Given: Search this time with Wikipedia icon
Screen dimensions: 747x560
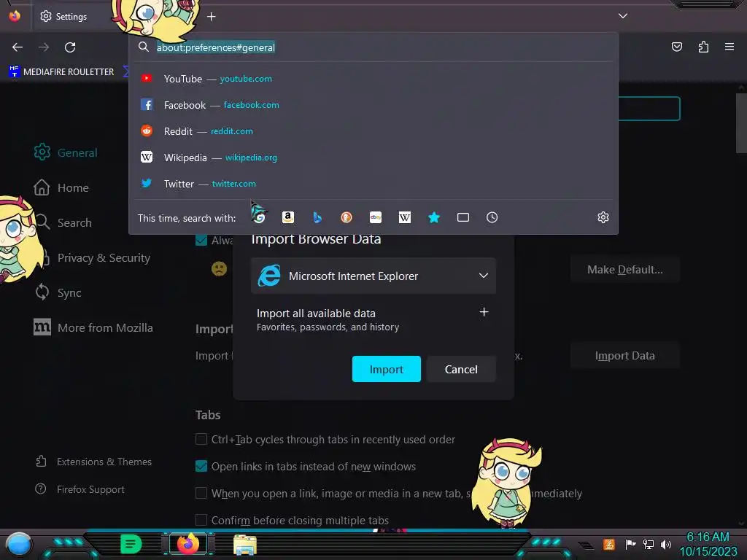Looking at the screenshot, I should pos(404,217).
